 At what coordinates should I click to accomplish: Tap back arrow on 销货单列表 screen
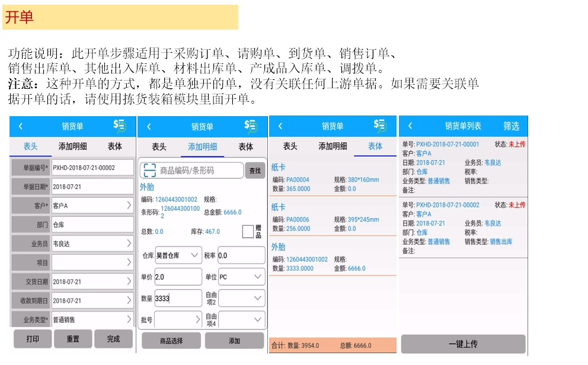410,126
